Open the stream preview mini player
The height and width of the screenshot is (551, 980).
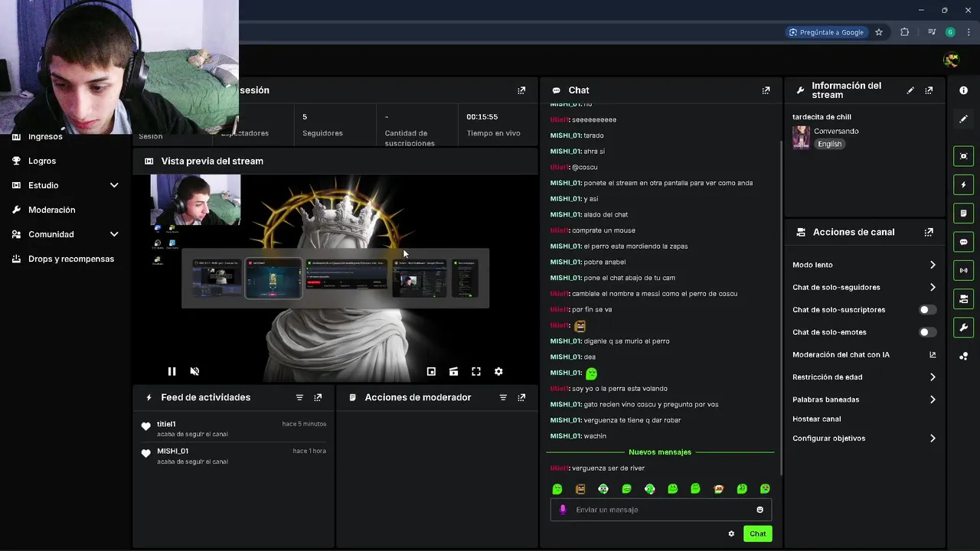tap(431, 371)
